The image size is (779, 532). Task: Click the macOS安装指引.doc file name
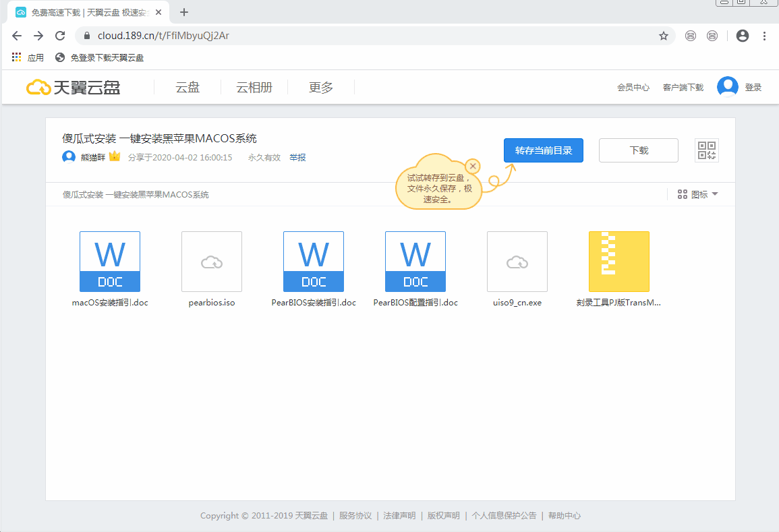tap(110, 303)
